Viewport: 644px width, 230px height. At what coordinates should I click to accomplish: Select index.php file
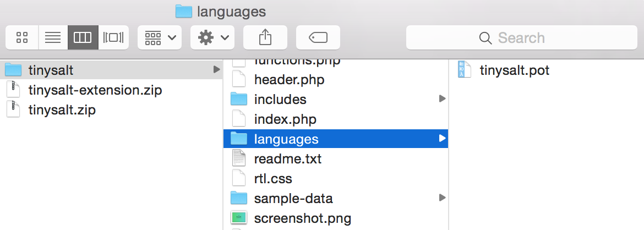[285, 119]
